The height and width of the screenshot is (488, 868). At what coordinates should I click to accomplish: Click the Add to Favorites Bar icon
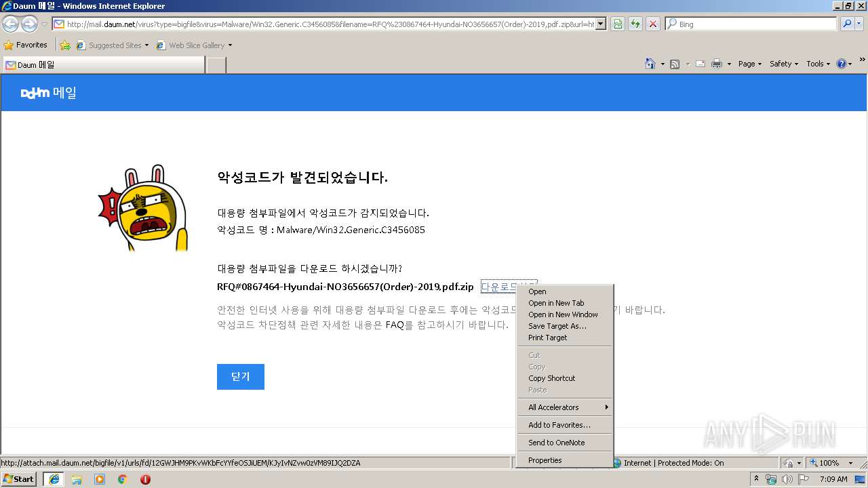pos(65,45)
